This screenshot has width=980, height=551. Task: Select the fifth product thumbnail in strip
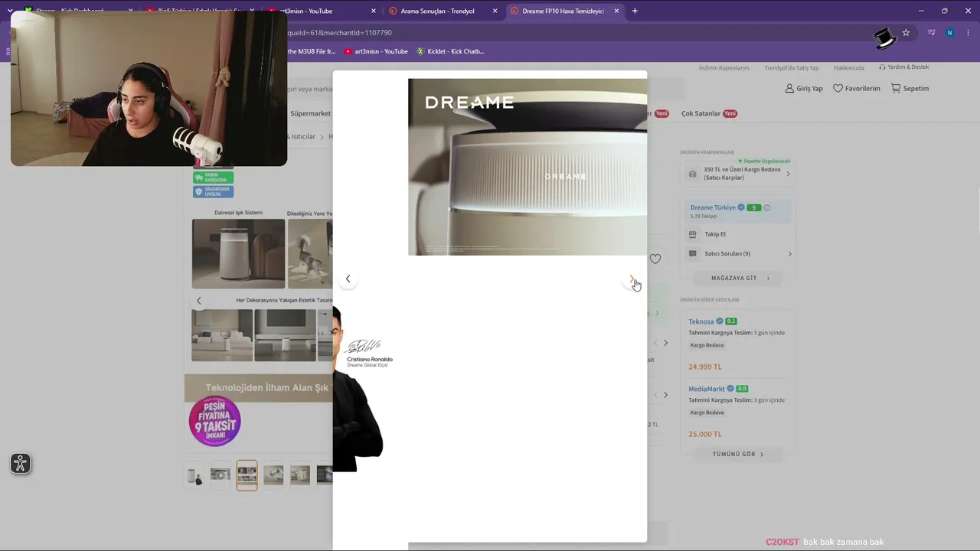(x=300, y=475)
